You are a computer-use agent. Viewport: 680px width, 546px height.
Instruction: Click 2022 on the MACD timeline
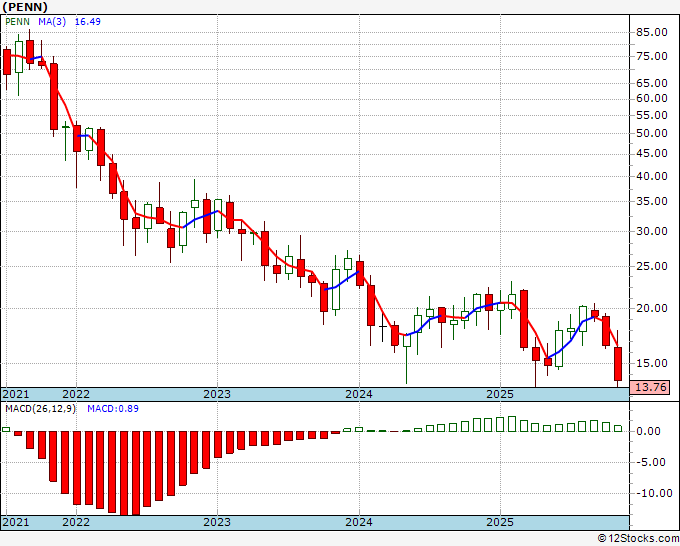coord(76,522)
